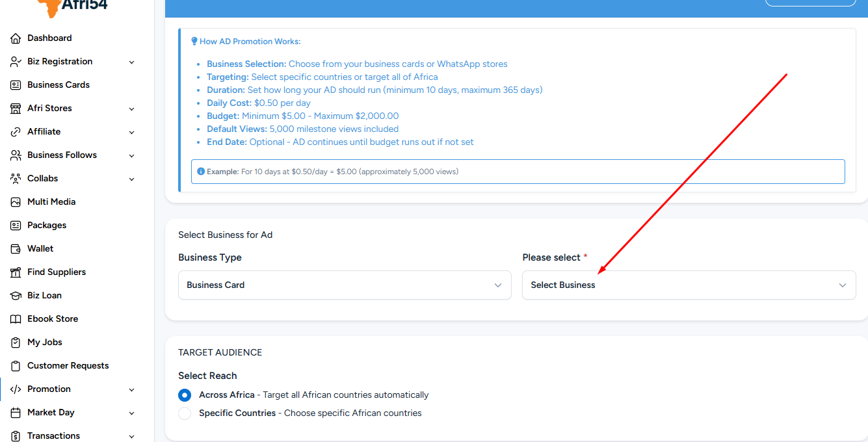Click the Packages sidebar link

47,226
